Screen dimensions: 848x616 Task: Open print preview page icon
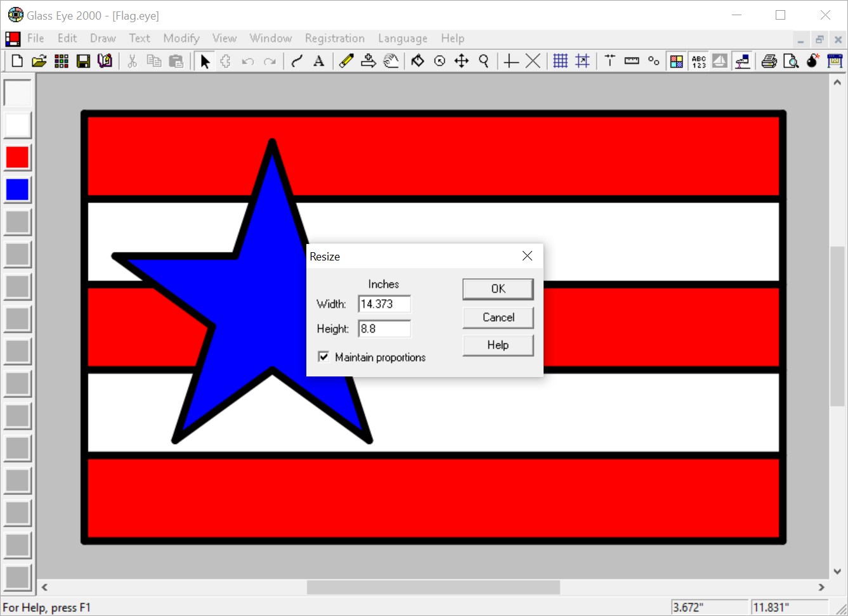(791, 61)
